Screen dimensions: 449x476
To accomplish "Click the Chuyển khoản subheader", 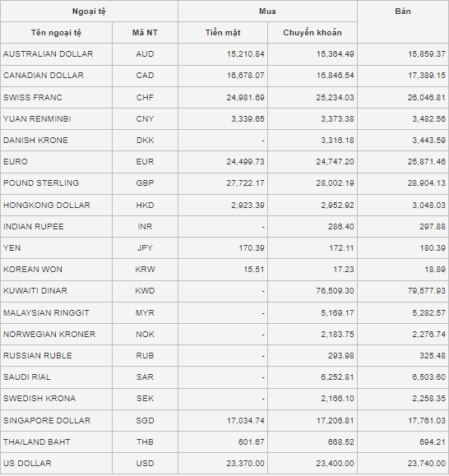I will point(312,33).
